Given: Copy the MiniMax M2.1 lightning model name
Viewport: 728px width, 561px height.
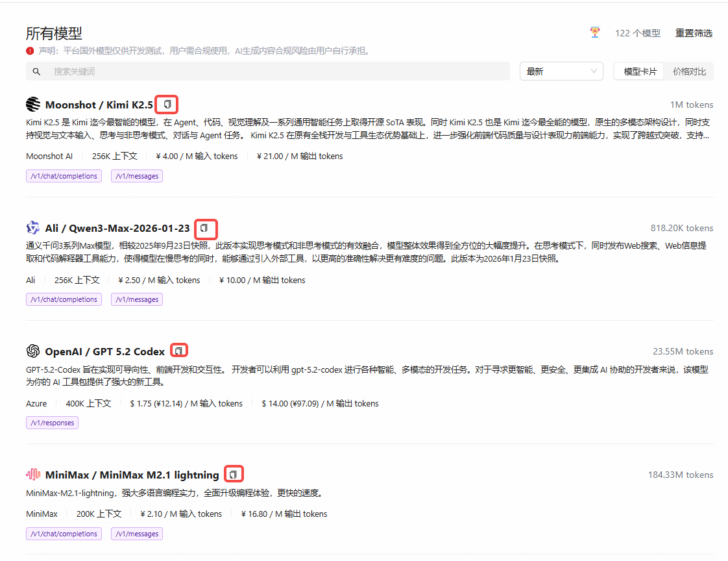Looking at the screenshot, I should pos(233,475).
